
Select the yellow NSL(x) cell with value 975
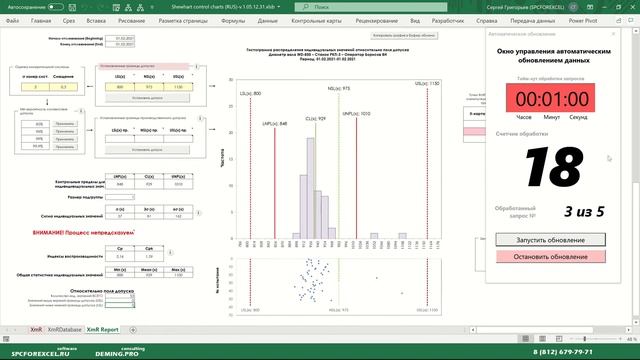click(x=149, y=87)
